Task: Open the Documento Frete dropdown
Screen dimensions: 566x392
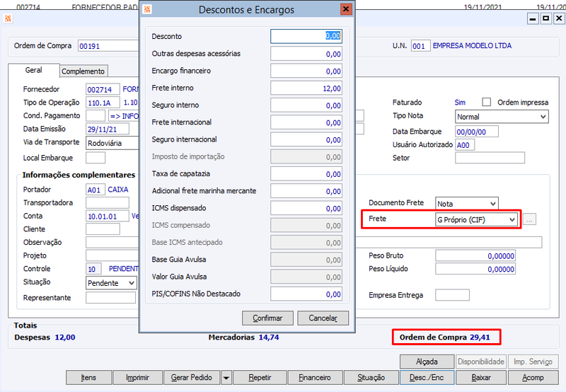Action: coord(466,204)
